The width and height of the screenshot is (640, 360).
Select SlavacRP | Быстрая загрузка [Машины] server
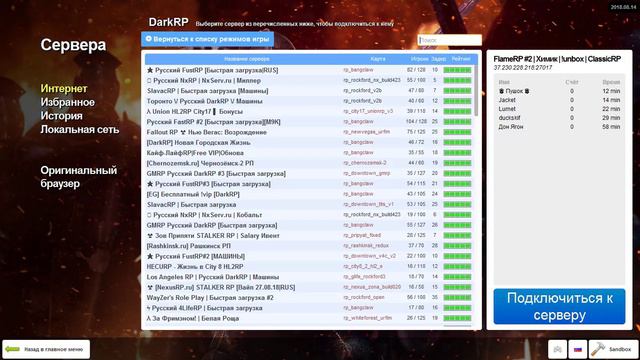(x=309, y=91)
